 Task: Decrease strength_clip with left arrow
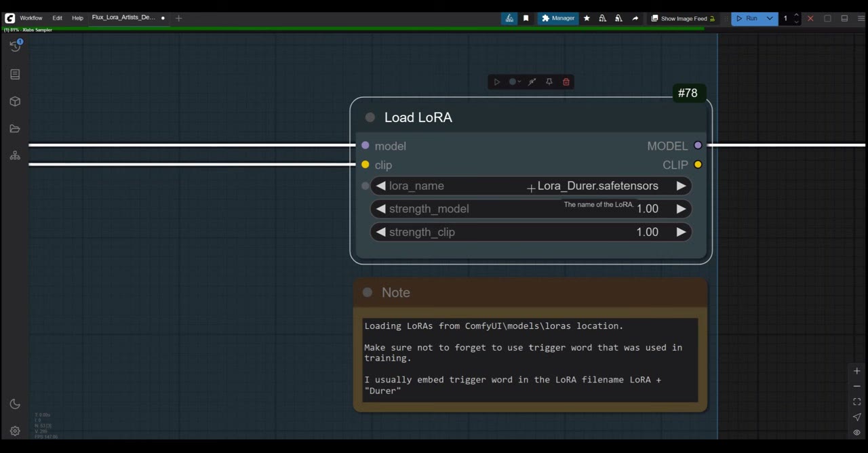pos(380,232)
